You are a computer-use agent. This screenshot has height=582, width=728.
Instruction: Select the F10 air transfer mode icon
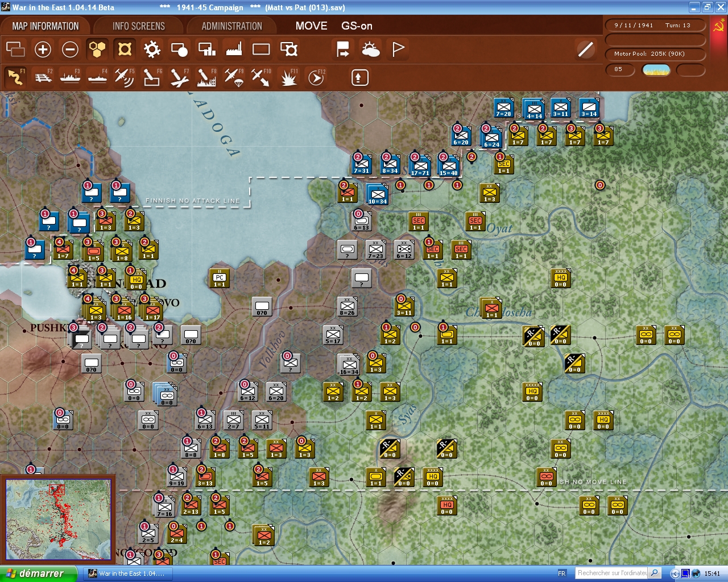pos(261,77)
